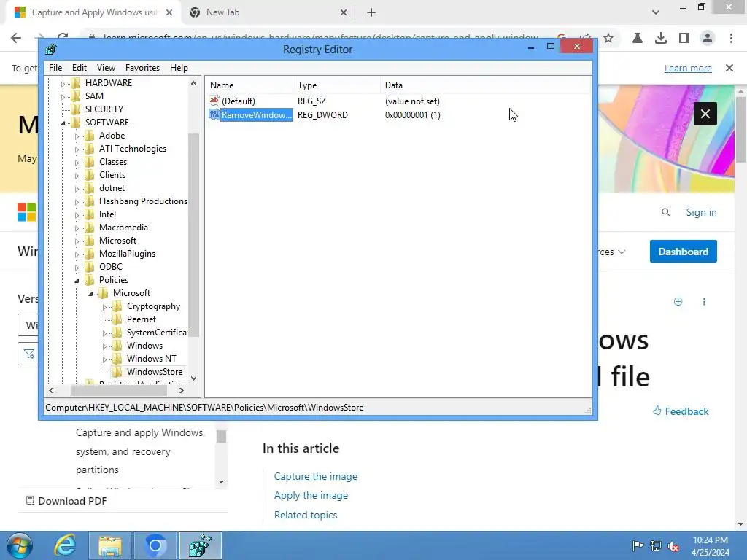The height and width of the screenshot is (560, 747).
Task: Open a new browser tab with plus
Action: pyautogui.click(x=371, y=12)
